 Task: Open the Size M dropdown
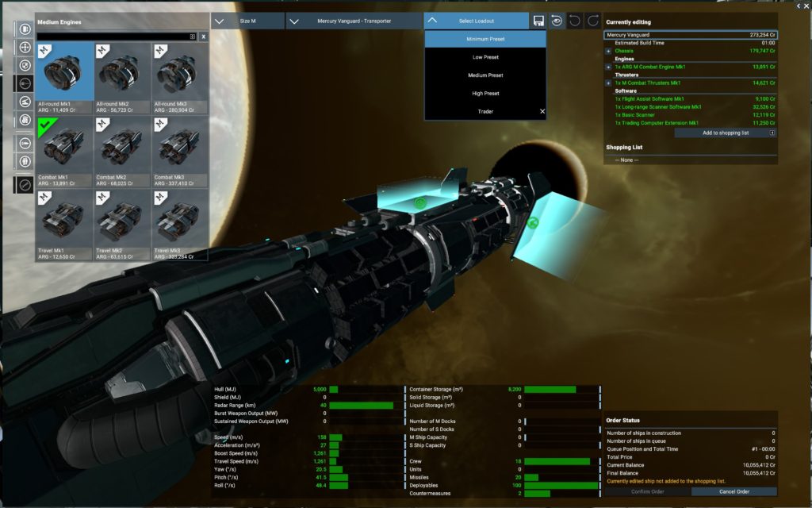click(248, 21)
